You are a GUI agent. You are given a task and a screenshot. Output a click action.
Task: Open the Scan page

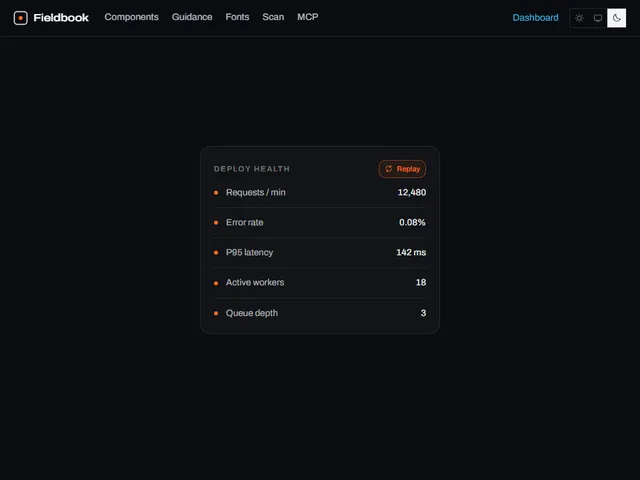point(273,17)
